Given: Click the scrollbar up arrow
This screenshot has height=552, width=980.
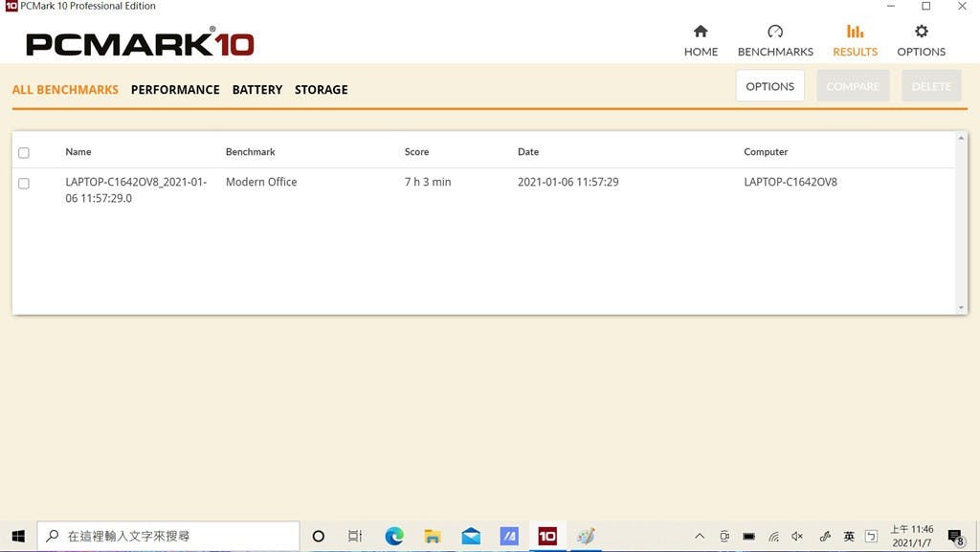Looking at the screenshot, I should [961, 138].
